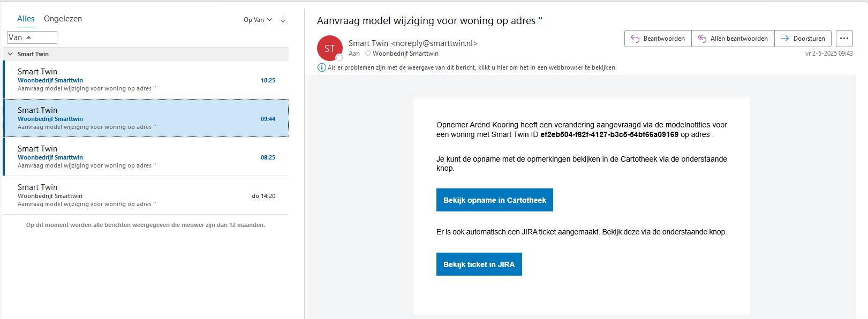Switch to the Alles tab
Viewport: 868px width, 319px height.
click(26, 19)
